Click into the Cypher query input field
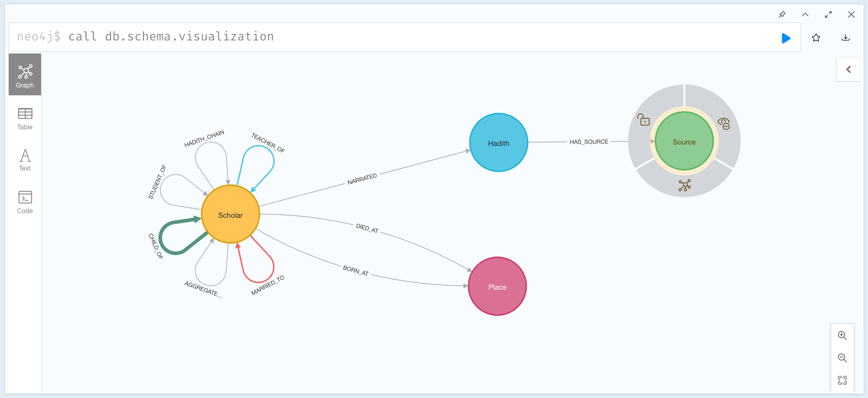 coord(397,37)
